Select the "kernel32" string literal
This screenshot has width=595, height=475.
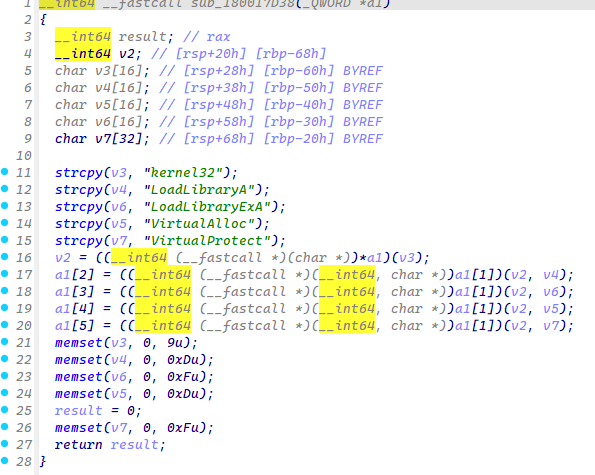point(183,173)
